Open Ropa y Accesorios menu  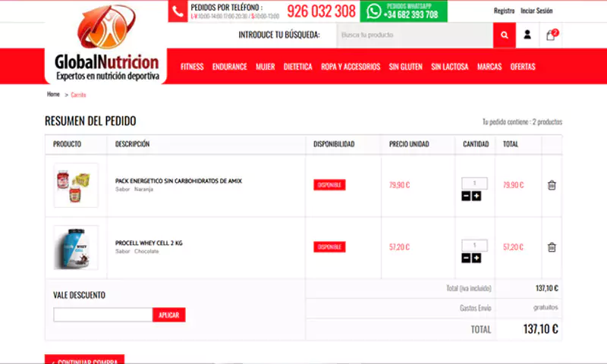coord(351,67)
